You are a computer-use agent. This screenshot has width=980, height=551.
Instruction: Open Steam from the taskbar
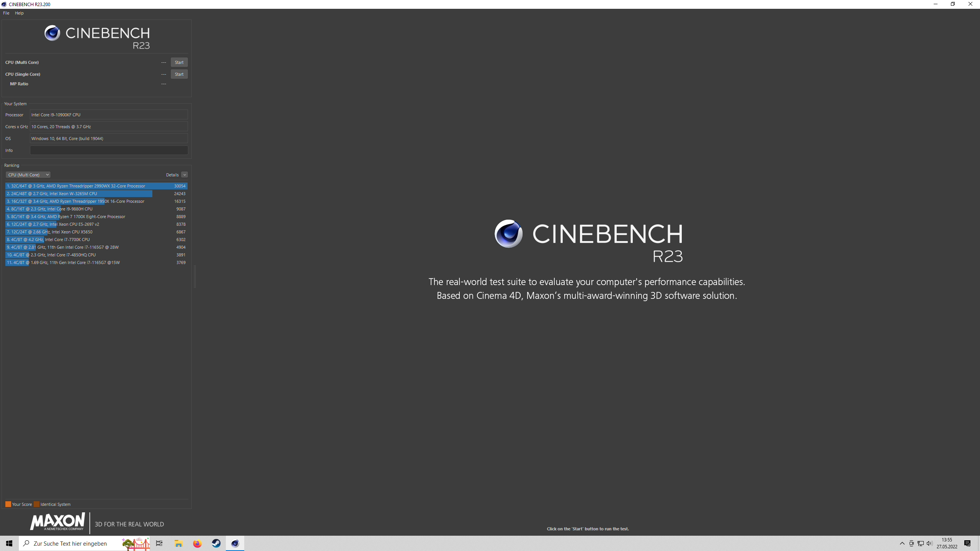(216, 543)
